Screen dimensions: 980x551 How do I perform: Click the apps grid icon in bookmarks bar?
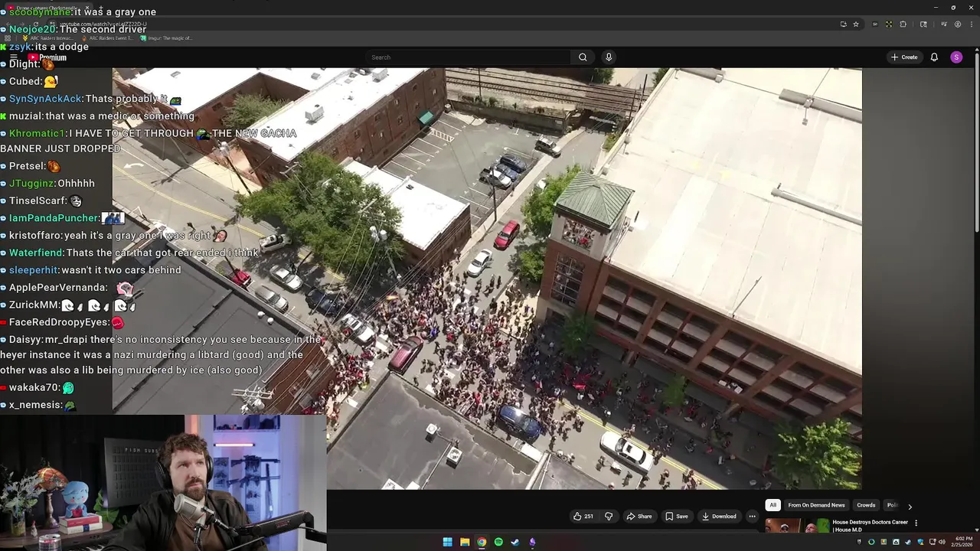(x=8, y=38)
